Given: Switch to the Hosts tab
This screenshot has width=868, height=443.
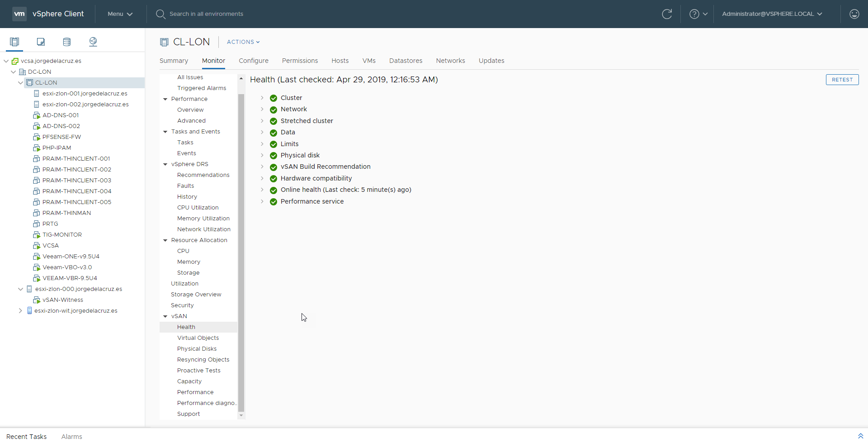Looking at the screenshot, I should point(340,61).
